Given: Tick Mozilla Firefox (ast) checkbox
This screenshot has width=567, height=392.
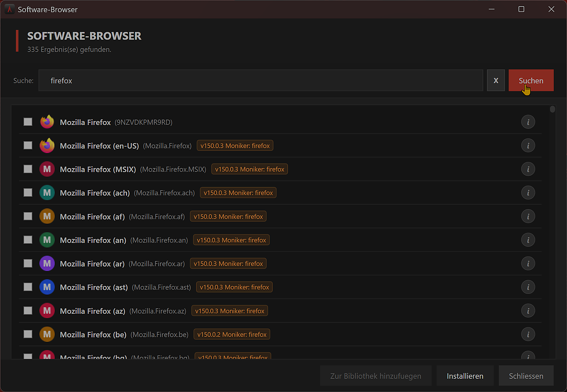Looking at the screenshot, I should [28, 287].
